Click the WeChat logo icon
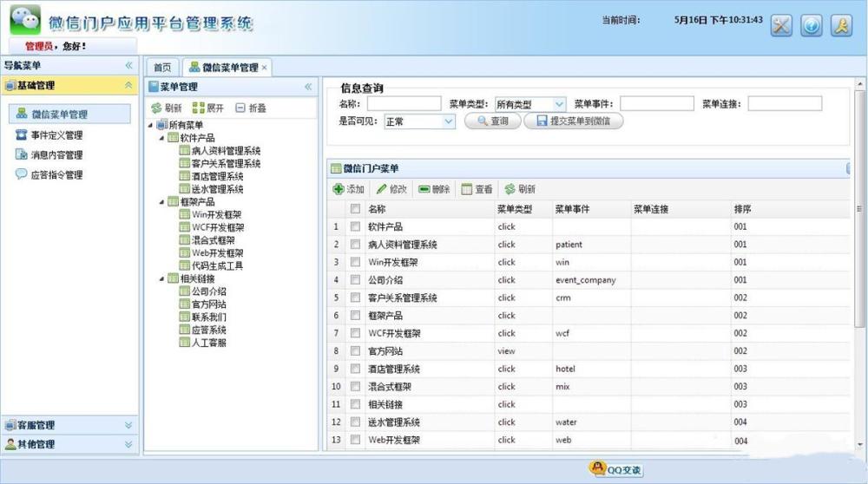 coord(25,20)
